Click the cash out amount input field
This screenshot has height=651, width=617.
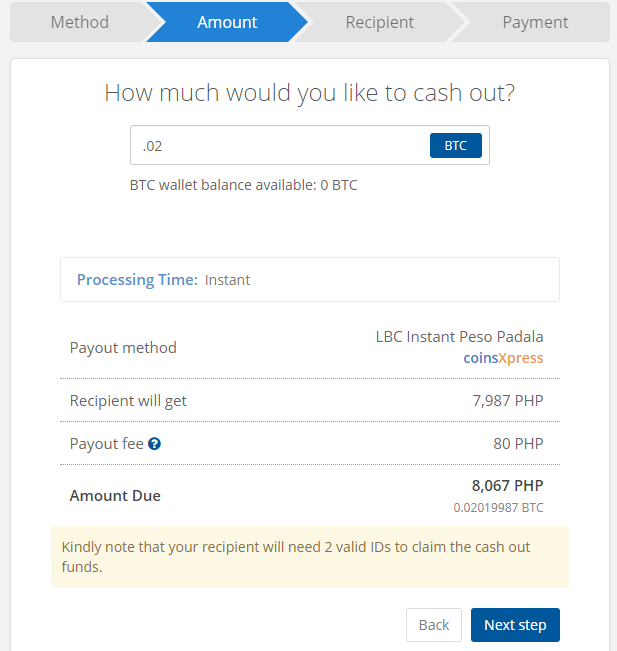[280, 145]
